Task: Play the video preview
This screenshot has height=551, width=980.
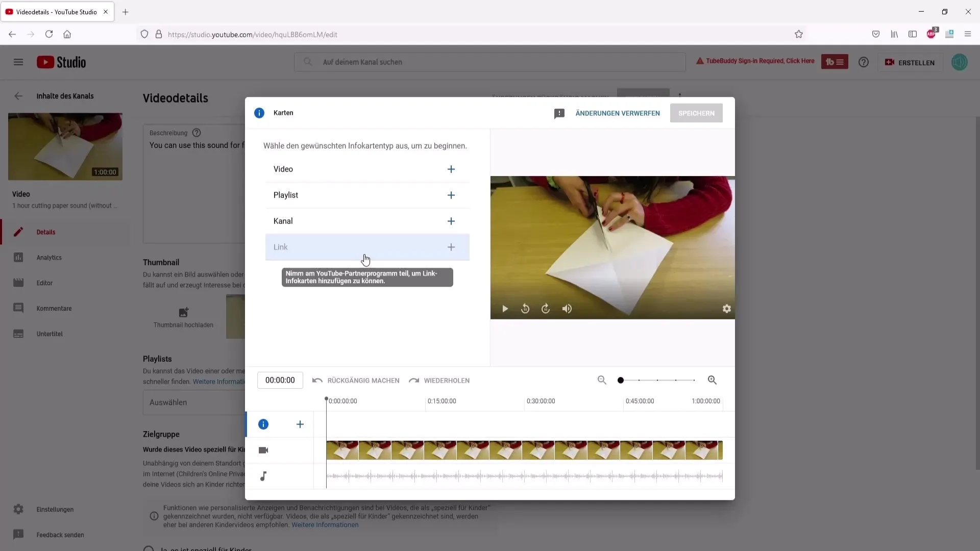Action: click(x=505, y=309)
